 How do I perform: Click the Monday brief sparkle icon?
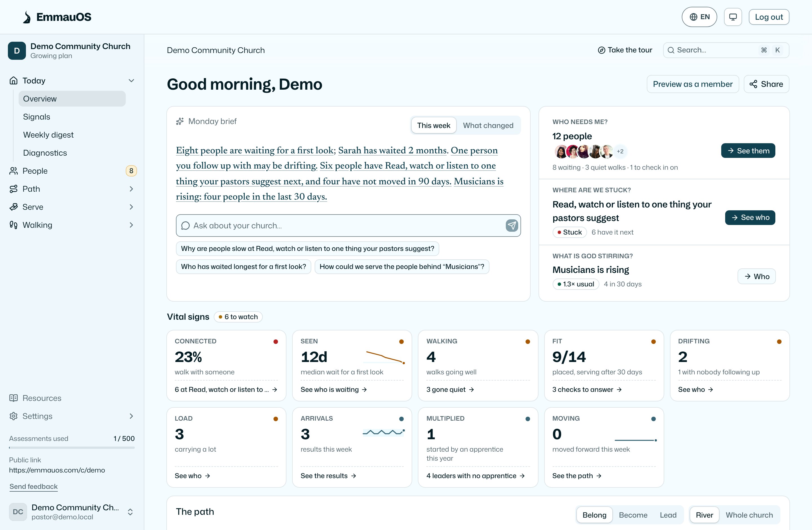[180, 122]
